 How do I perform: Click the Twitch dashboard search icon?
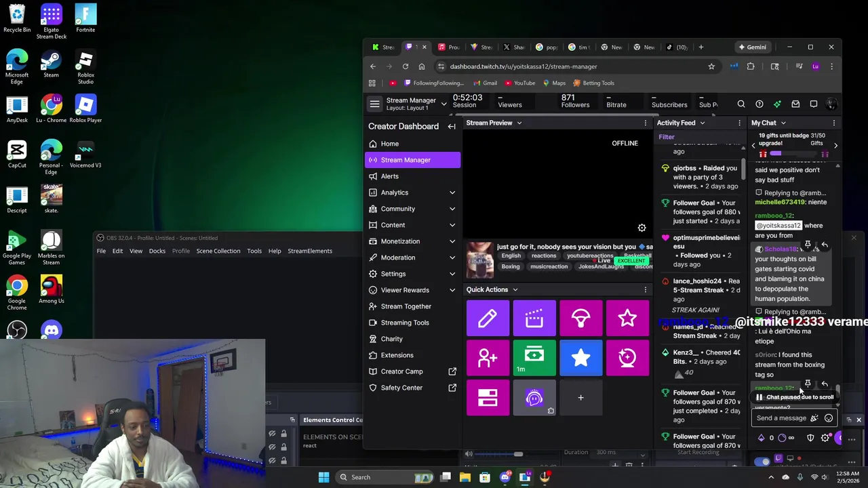pyautogui.click(x=741, y=104)
